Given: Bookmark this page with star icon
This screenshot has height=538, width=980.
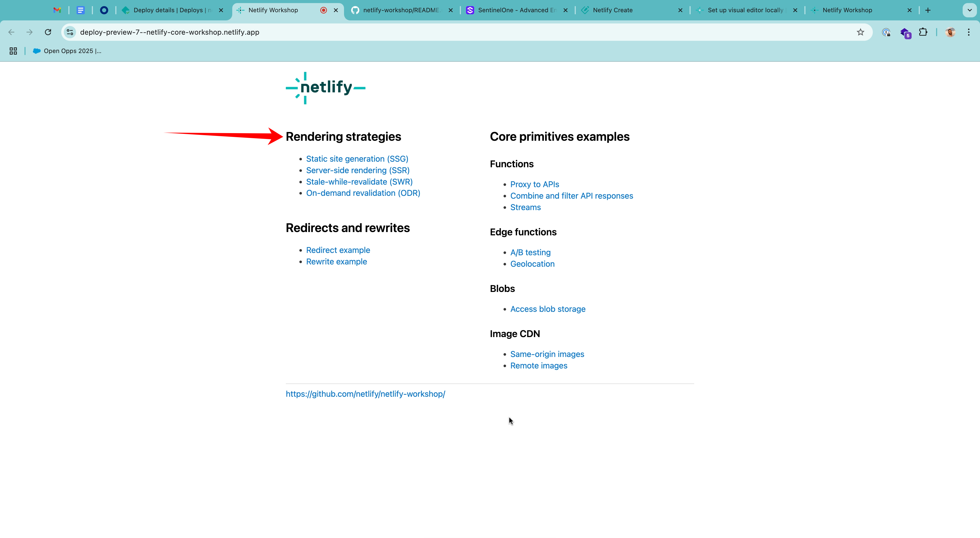Looking at the screenshot, I should click(x=860, y=32).
